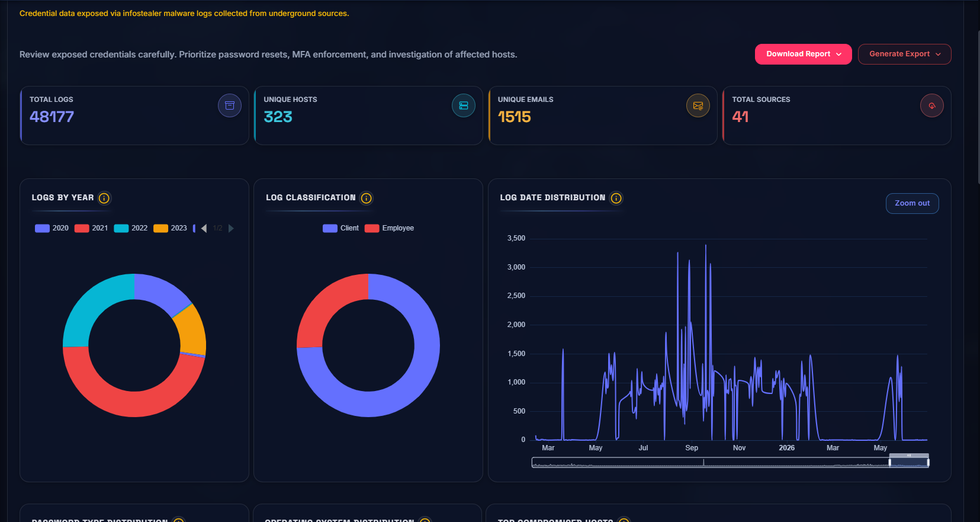This screenshot has width=980, height=522.
Task: Click the 2026 x-axis label
Action: [x=786, y=448]
